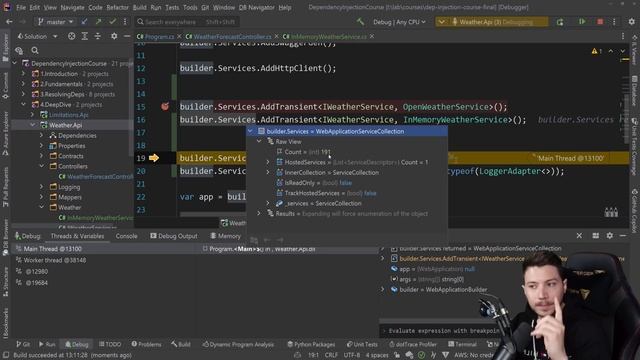The width and height of the screenshot is (640, 360).
Task: Open the Debug Output tab
Action: (x=173, y=236)
